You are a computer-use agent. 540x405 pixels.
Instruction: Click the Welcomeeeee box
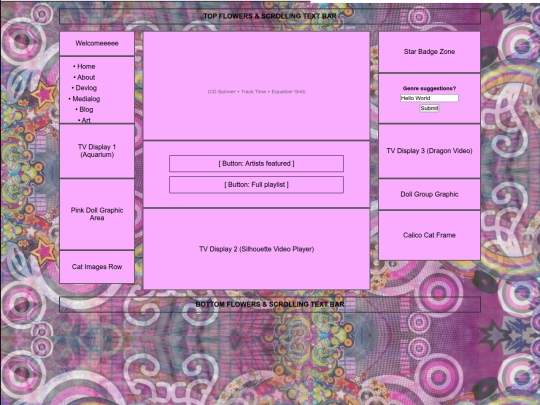97,43
